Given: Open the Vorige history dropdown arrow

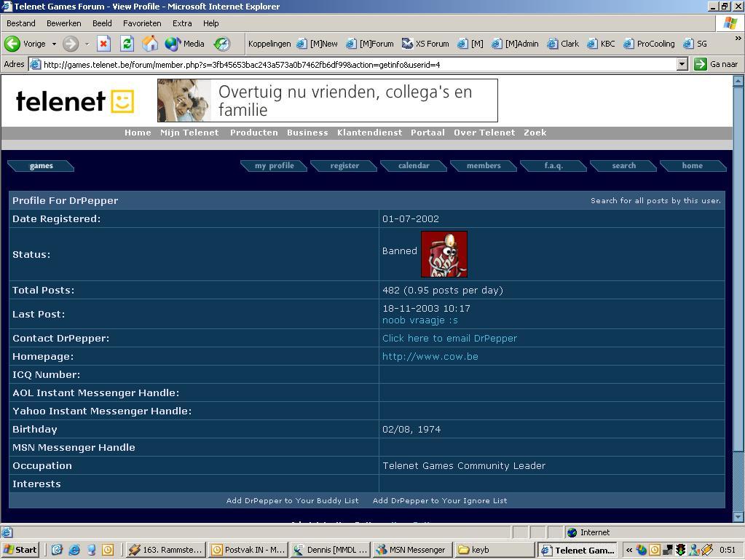Looking at the screenshot, I should [54, 44].
